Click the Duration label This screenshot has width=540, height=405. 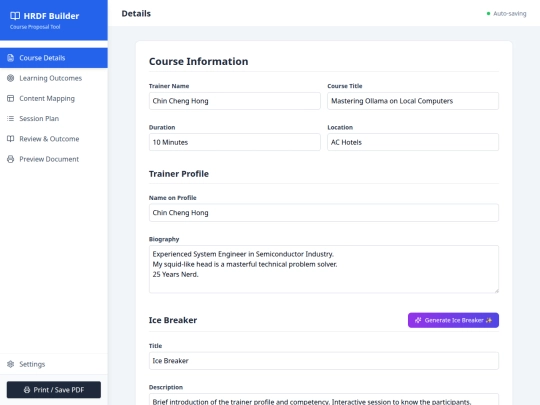(162, 127)
